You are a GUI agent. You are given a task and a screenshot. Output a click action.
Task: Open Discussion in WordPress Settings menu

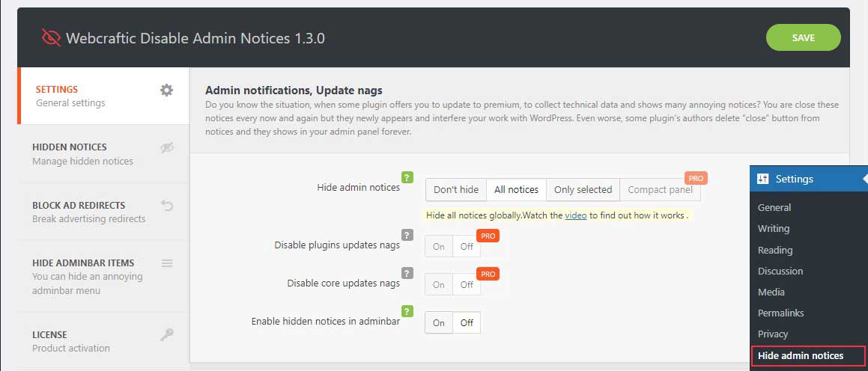[780, 271]
